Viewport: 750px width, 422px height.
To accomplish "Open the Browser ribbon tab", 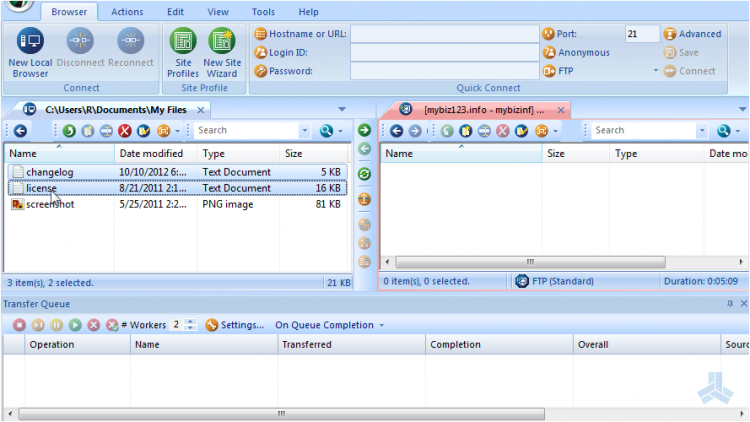I will point(69,12).
